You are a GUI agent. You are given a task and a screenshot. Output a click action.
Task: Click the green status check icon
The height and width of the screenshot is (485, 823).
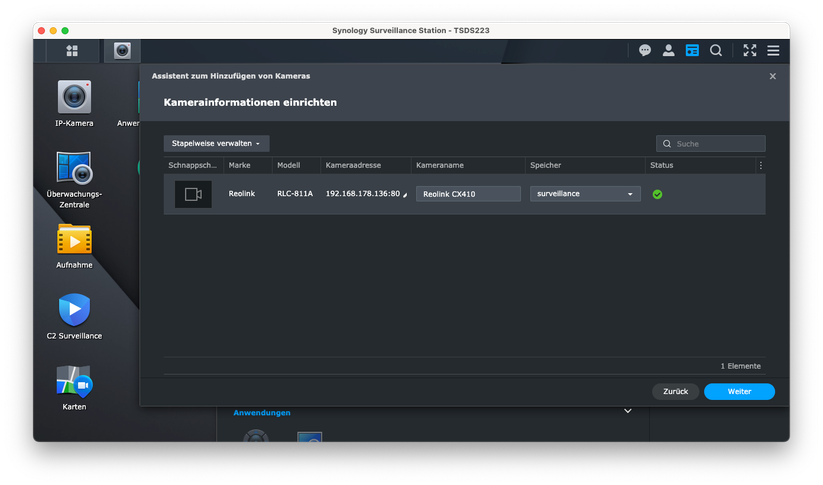(x=657, y=194)
